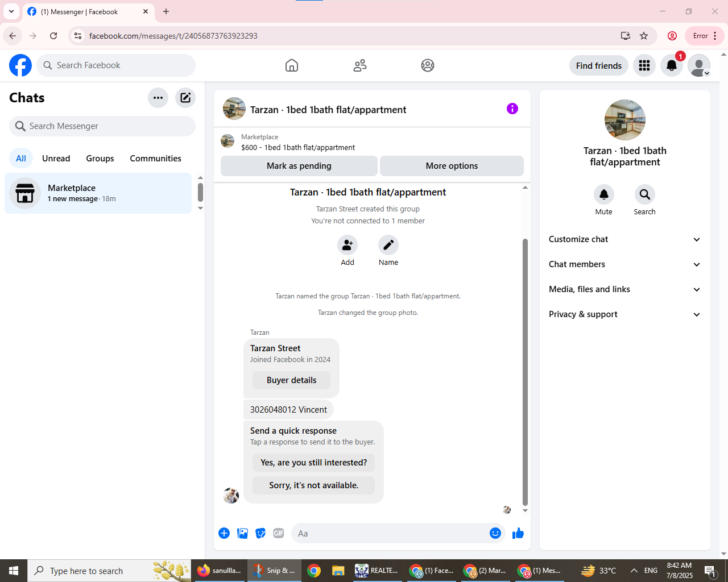Open the Friends icon in top navigation
The image size is (728, 582).
(x=360, y=65)
